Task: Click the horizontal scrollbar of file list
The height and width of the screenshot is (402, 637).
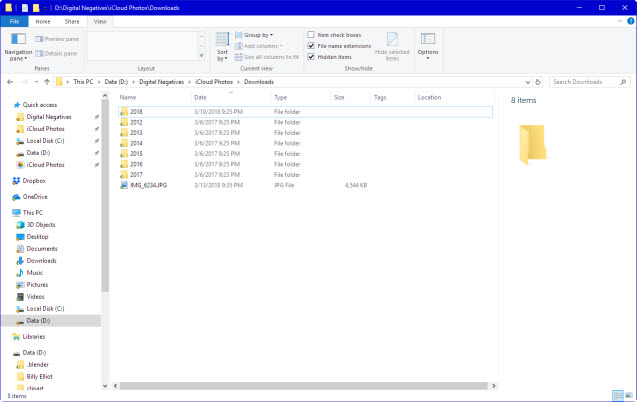Action: [303, 386]
